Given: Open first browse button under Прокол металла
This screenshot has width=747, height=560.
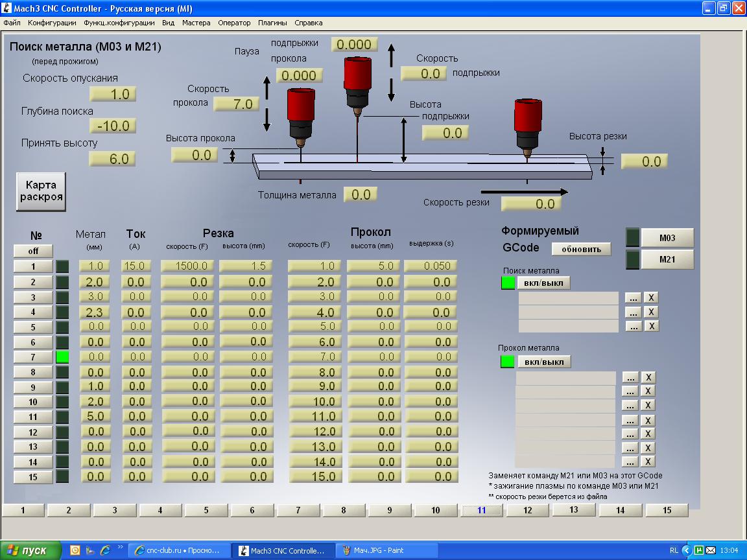Looking at the screenshot, I should click(630, 377).
